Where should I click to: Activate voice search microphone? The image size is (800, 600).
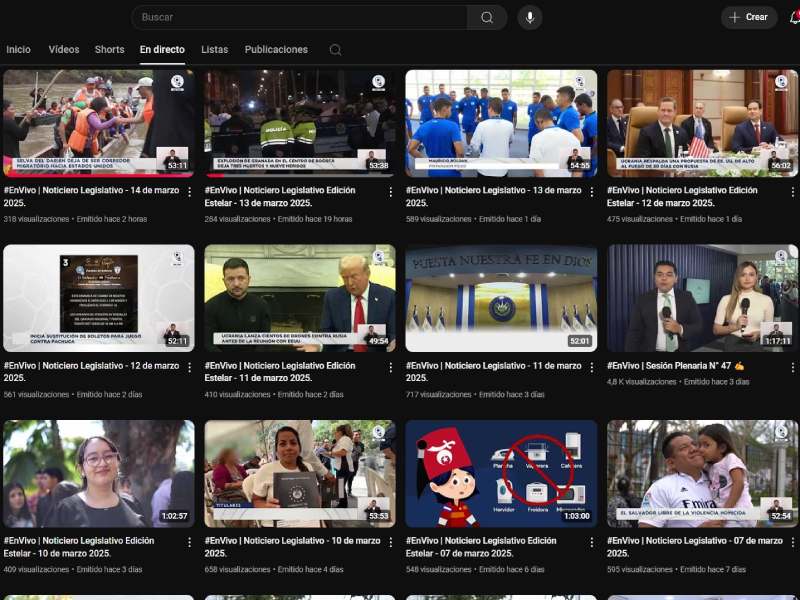click(529, 17)
